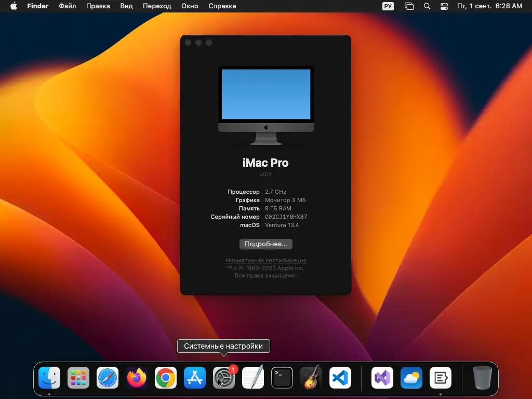This screenshot has width=532, height=399.
Task: Launch TextEdit from the Dock
Action: point(253,378)
